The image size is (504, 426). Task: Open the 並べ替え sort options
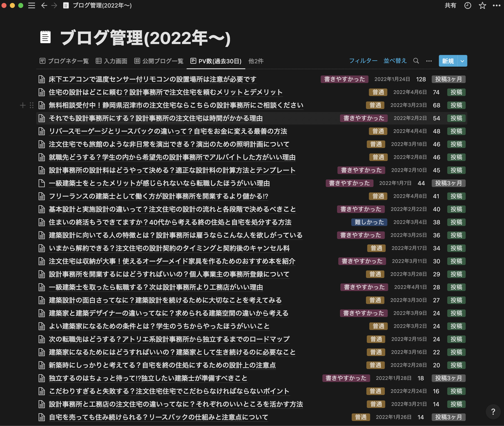pyautogui.click(x=395, y=61)
